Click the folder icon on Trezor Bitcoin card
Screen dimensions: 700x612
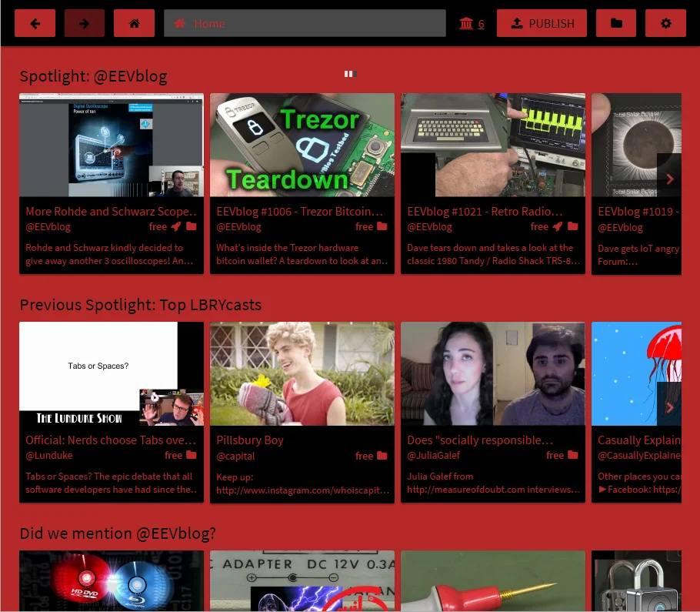tap(382, 226)
